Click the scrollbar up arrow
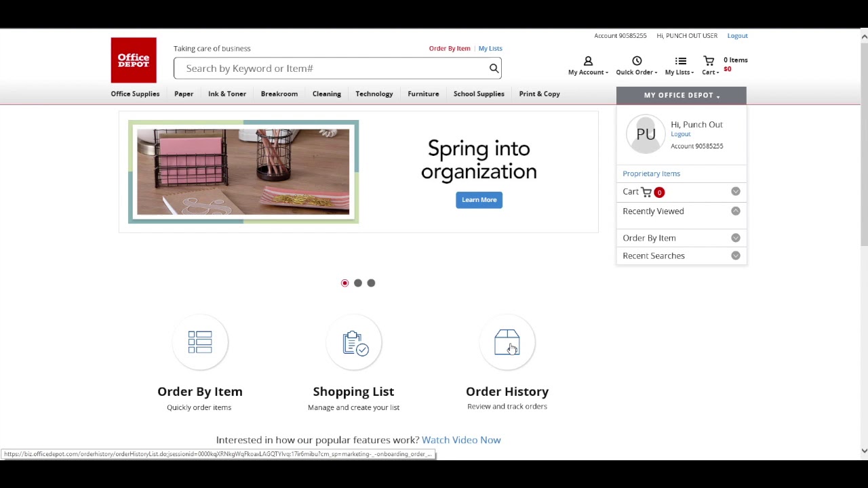The height and width of the screenshot is (488, 868). (x=864, y=37)
